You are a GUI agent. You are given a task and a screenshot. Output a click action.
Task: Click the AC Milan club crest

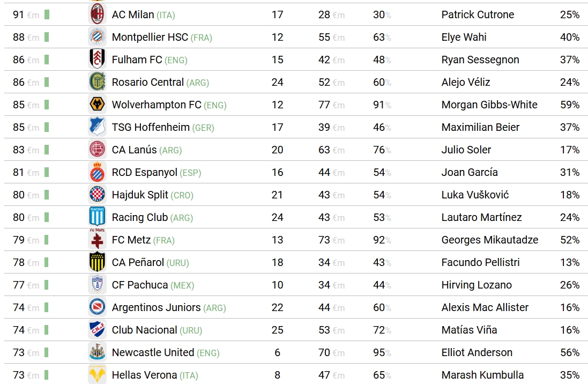point(97,14)
